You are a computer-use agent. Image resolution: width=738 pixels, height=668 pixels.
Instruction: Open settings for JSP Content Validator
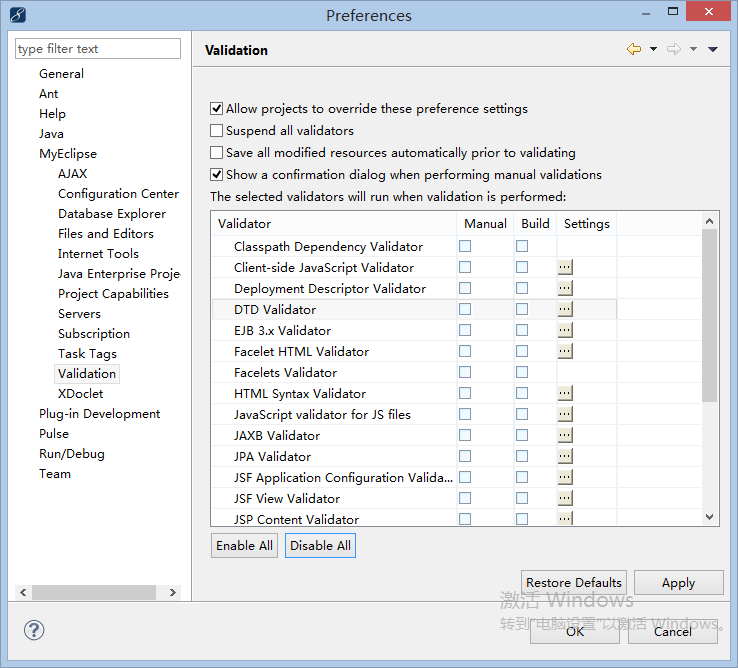point(565,518)
